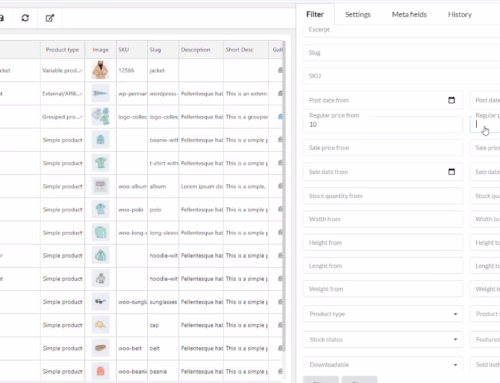Click the long sleeve tee image thumbnail
This screenshot has width=500, height=383.
[100, 232]
